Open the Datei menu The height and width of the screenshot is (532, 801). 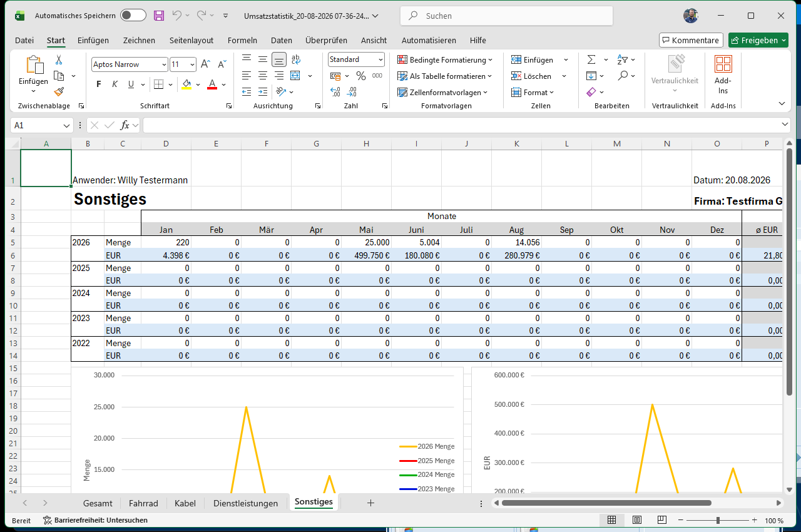coord(24,40)
